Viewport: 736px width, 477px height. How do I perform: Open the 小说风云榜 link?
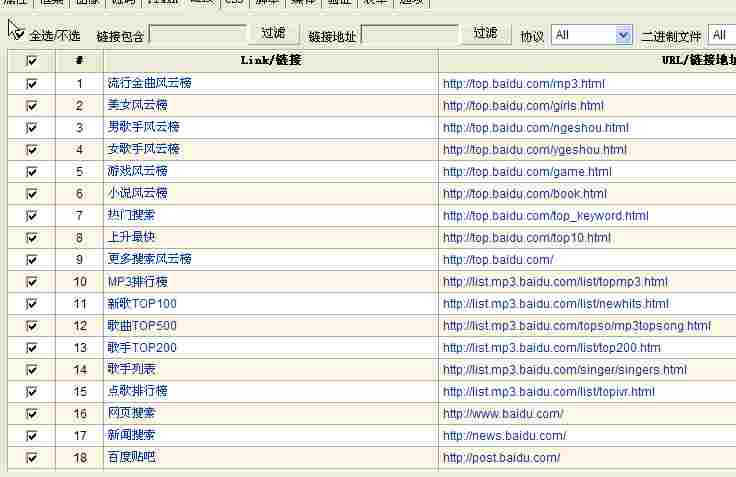[x=138, y=193]
